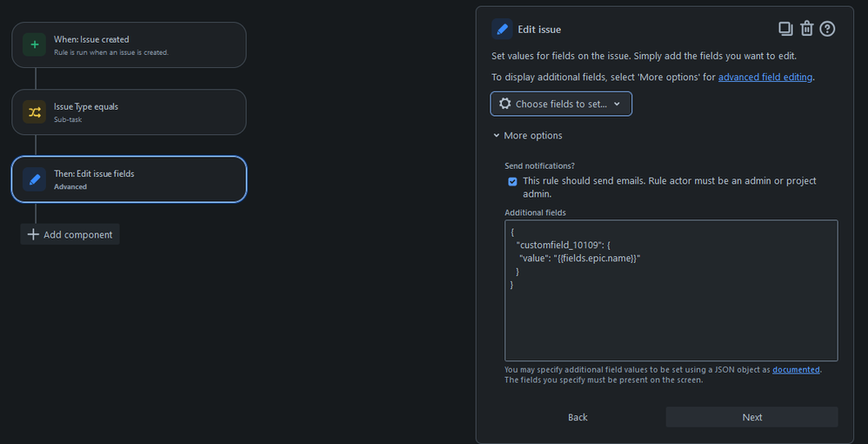Uncheck the send emails checkbox

click(512, 181)
